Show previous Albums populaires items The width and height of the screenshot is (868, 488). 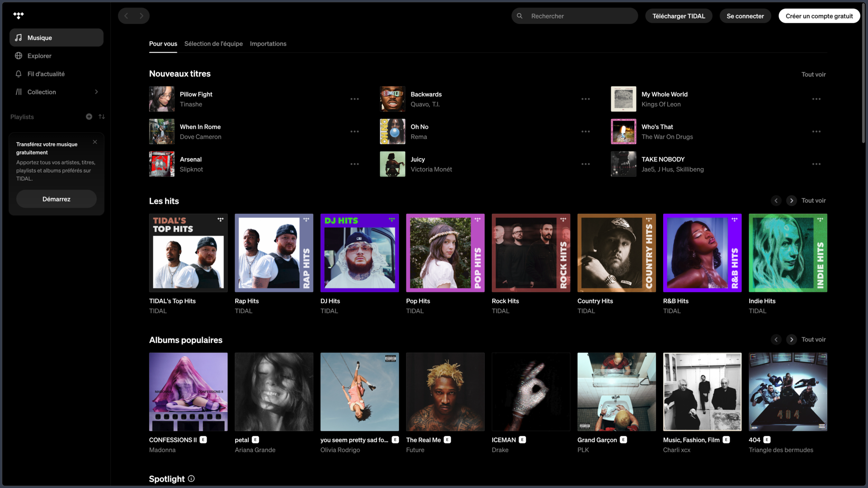776,339
